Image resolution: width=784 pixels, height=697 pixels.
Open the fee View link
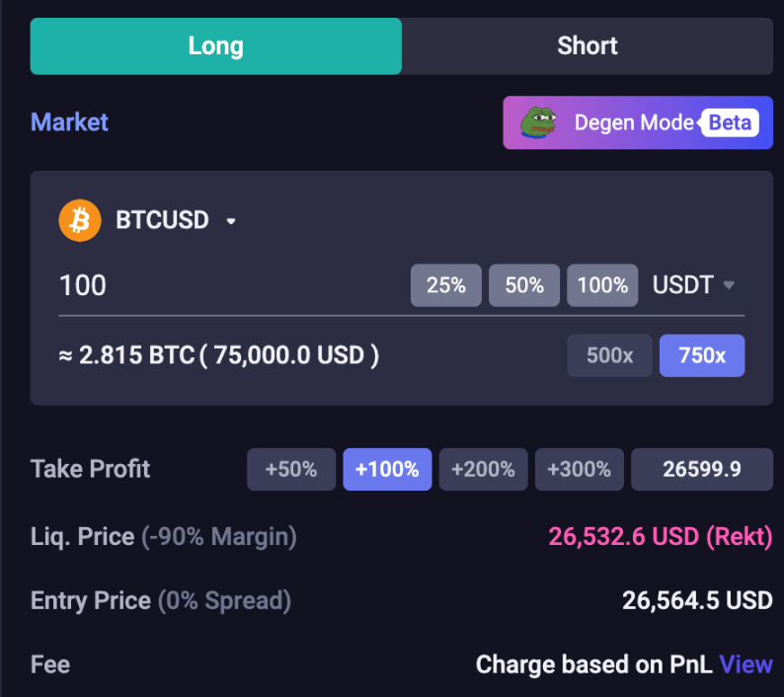tap(745, 664)
